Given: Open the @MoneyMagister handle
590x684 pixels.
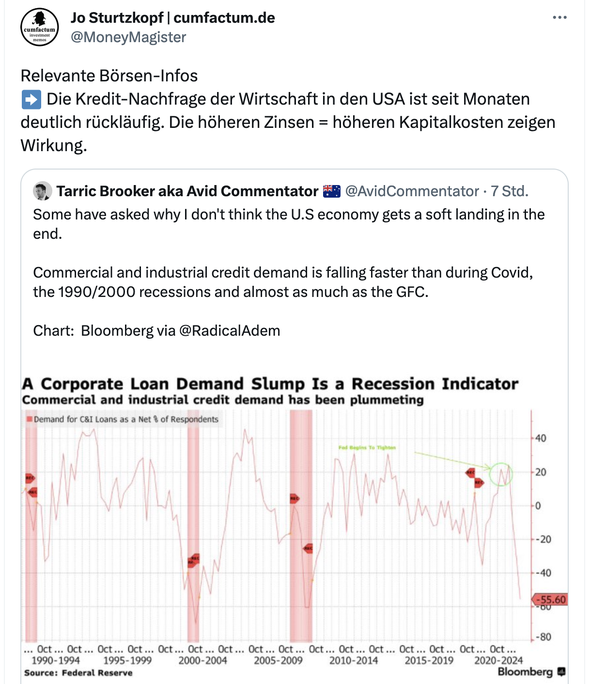Looking at the screenshot, I should pyautogui.click(x=128, y=37).
